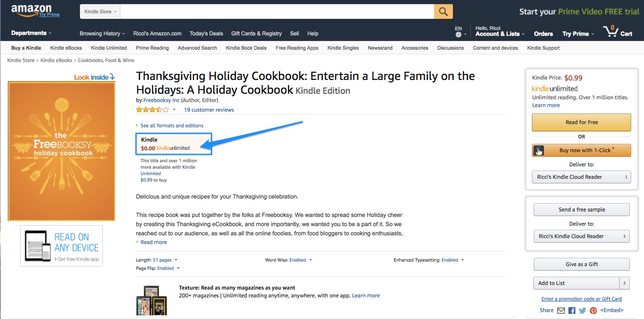Click into the Amazon search field
644x319 pixels.
click(x=277, y=11)
